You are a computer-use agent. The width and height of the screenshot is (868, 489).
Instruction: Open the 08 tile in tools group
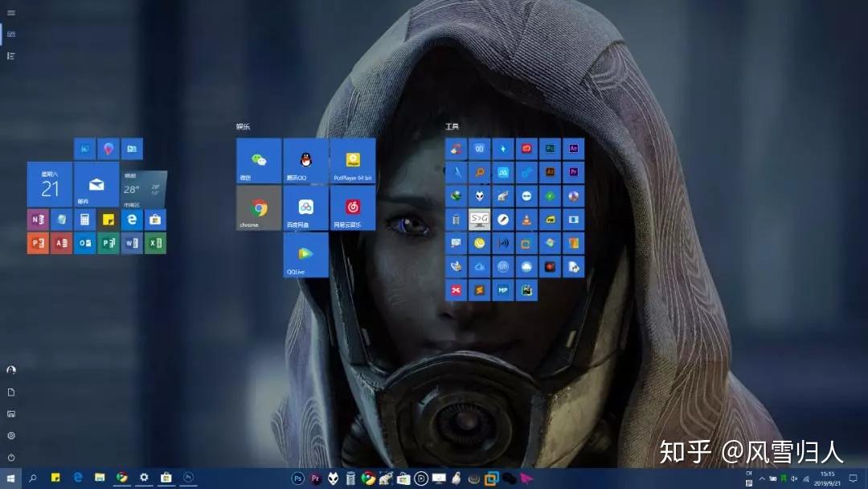[x=479, y=149]
